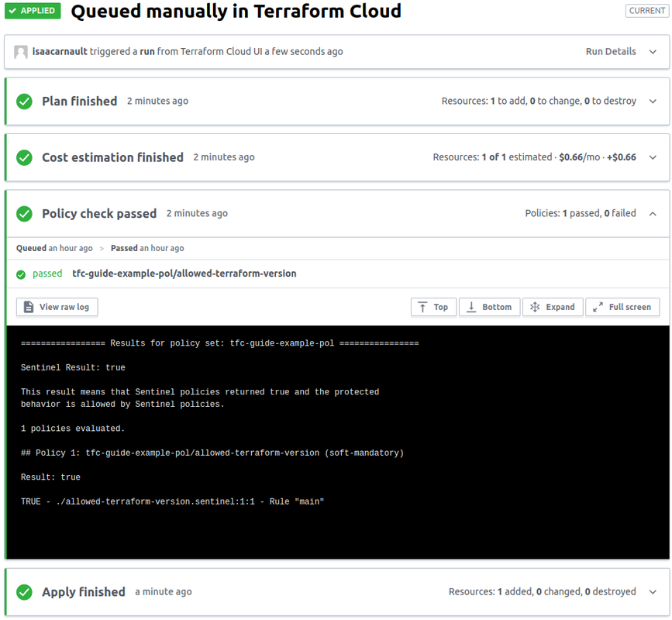Click the 'Policies: 1 passed, 0 failed' summary
The image size is (672, 620).
coord(581,213)
